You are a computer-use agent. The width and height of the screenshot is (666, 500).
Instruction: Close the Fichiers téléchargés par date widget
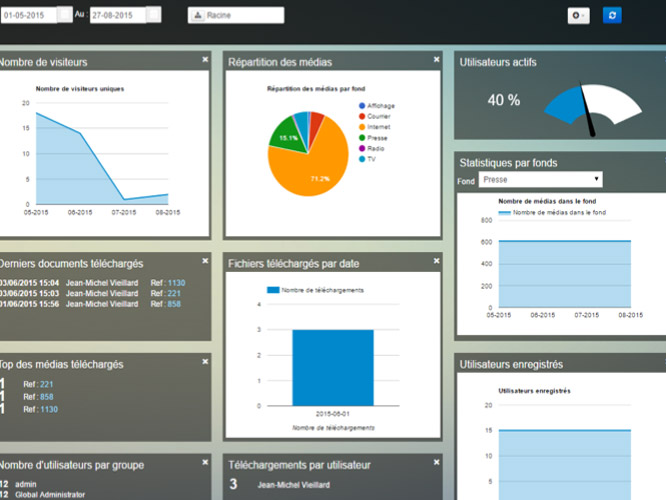[x=436, y=260]
